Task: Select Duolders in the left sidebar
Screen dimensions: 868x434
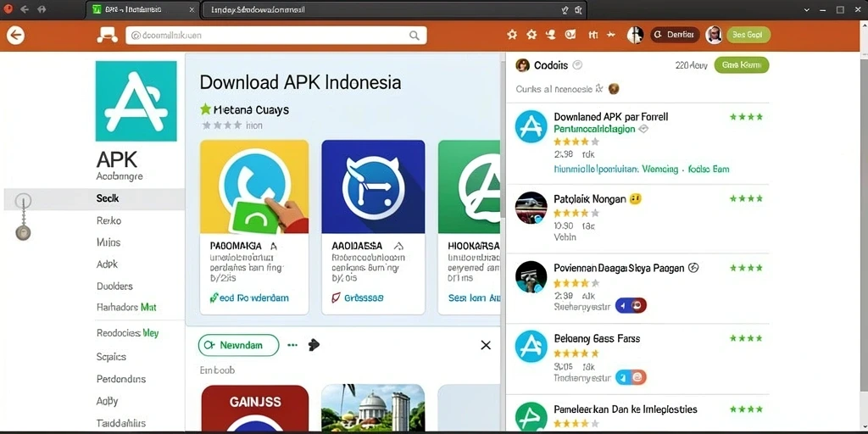Action: coord(114,287)
